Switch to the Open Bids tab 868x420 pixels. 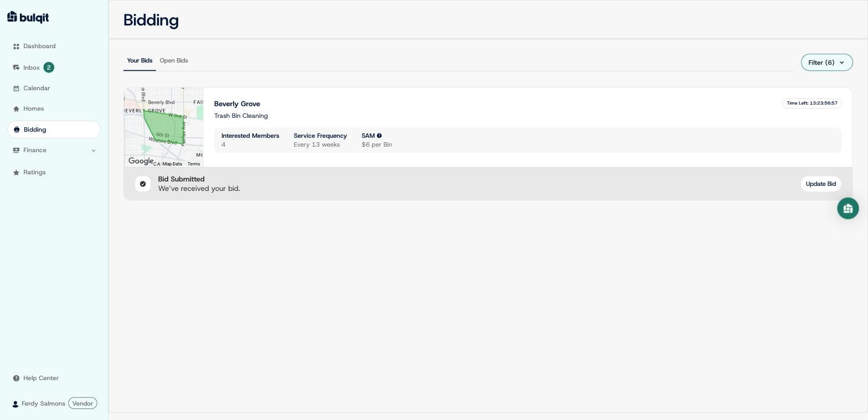pos(174,61)
